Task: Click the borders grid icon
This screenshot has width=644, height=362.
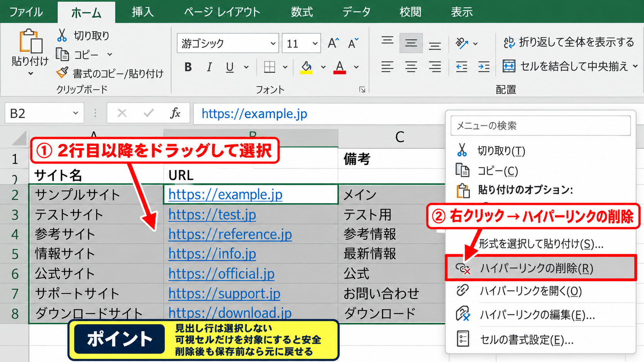Action: click(270, 67)
